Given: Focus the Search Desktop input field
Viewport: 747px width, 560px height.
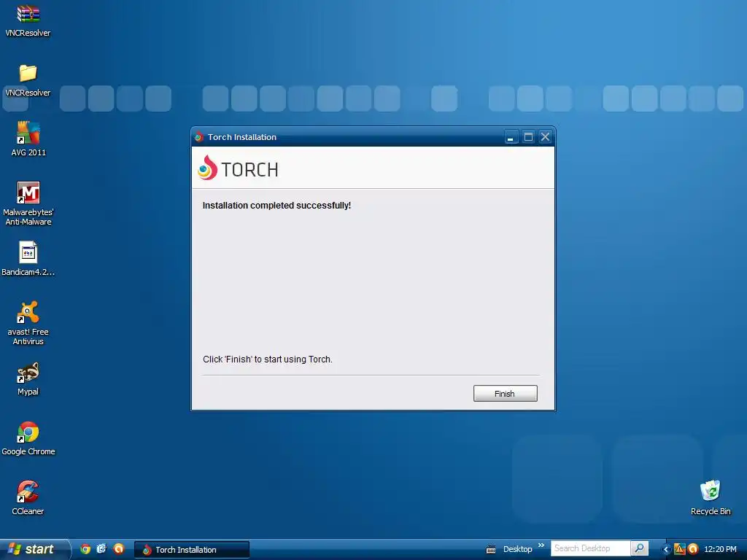Looking at the screenshot, I should pyautogui.click(x=590, y=548).
